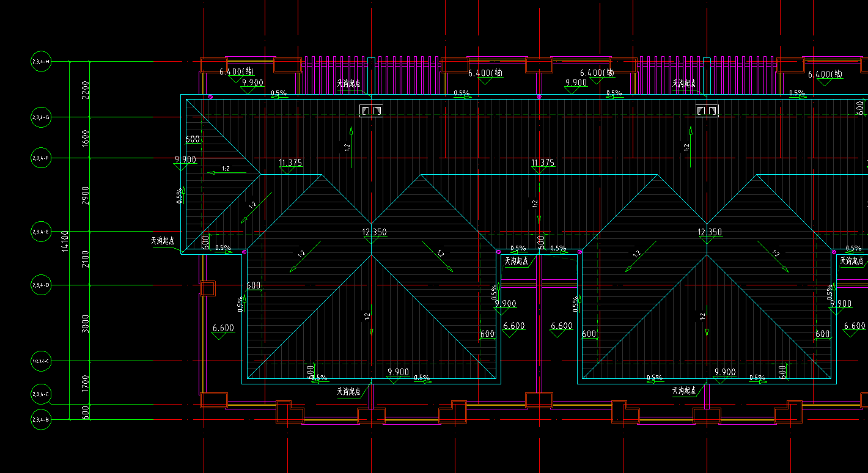Click the 2200 dimension text
Screen dimensions: 868x473
(85, 90)
